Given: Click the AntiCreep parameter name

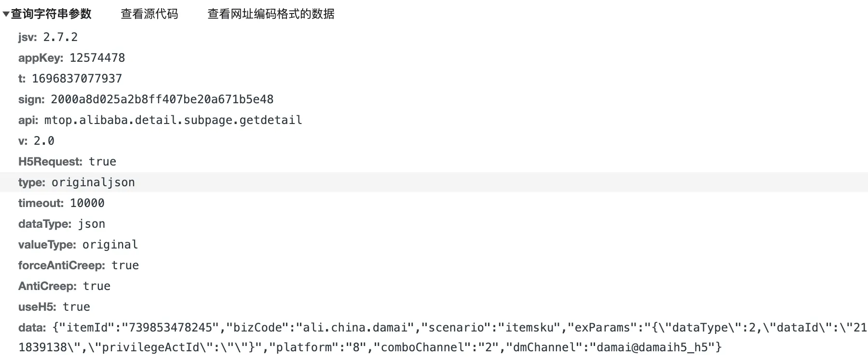Looking at the screenshot, I should pyautogui.click(x=47, y=286).
